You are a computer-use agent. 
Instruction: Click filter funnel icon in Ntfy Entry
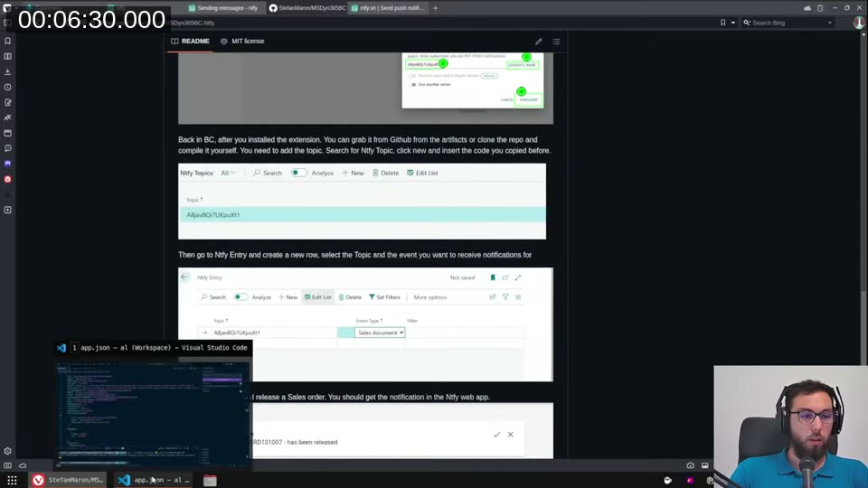coord(505,297)
